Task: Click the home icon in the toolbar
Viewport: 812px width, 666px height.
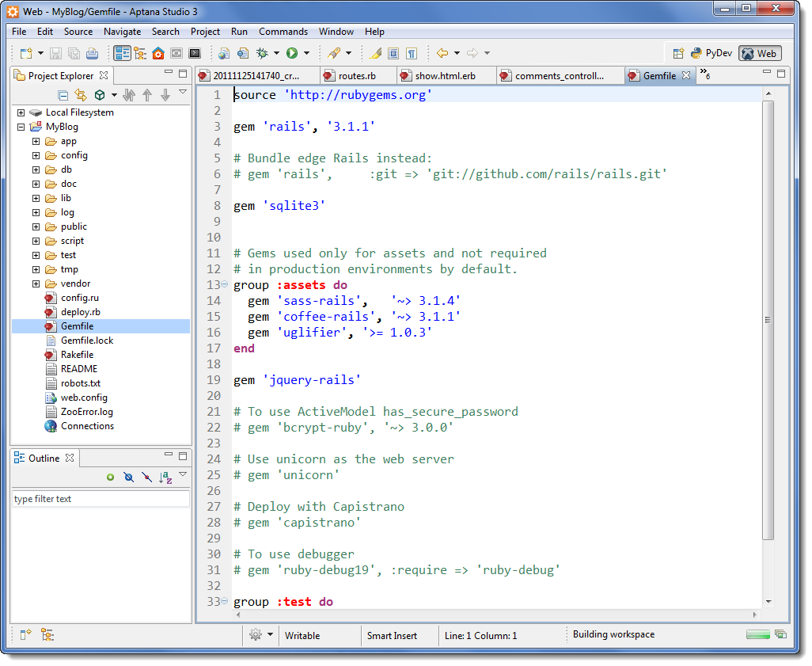Action: coord(158,54)
